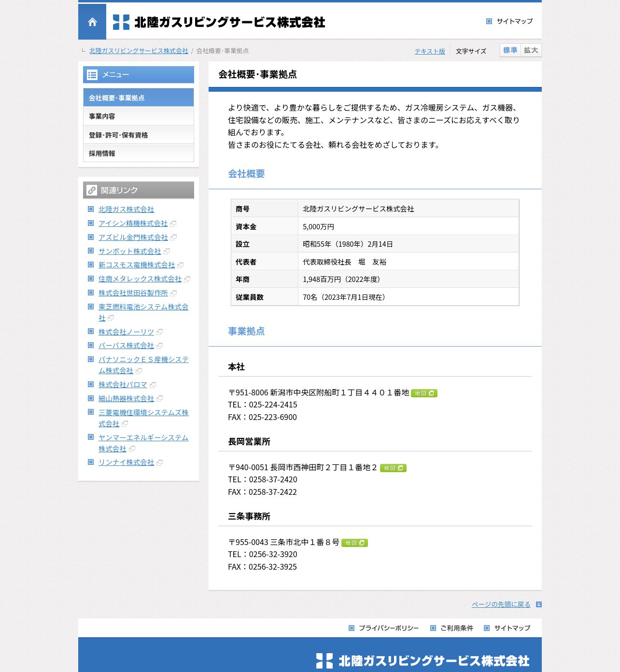
Task: Open リンナイ株式会社 related link
Action: pos(126,462)
